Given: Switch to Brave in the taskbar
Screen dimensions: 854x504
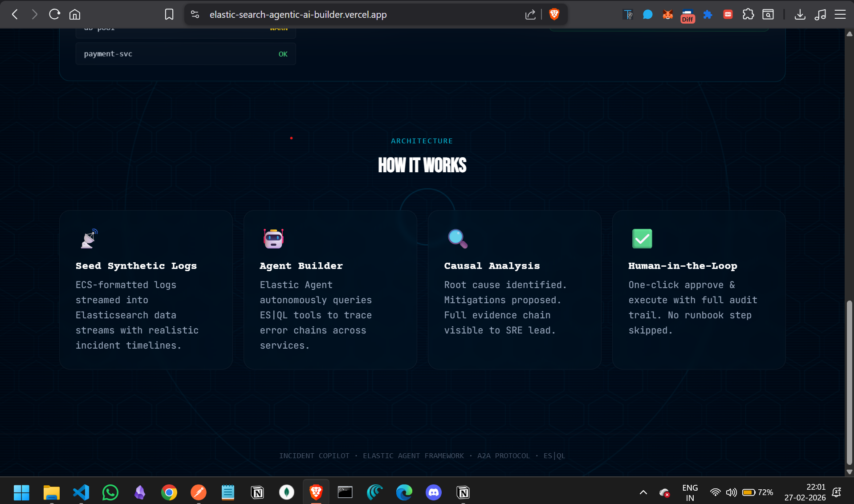Looking at the screenshot, I should (316, 492).
